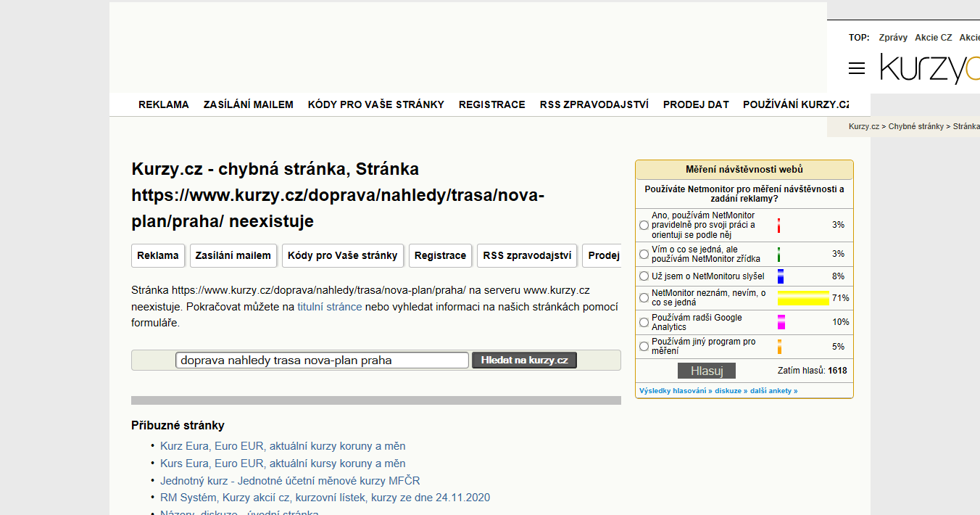Click the magenta 10% result bar
This screenshot has height=515, width=980.
[781, 322]
